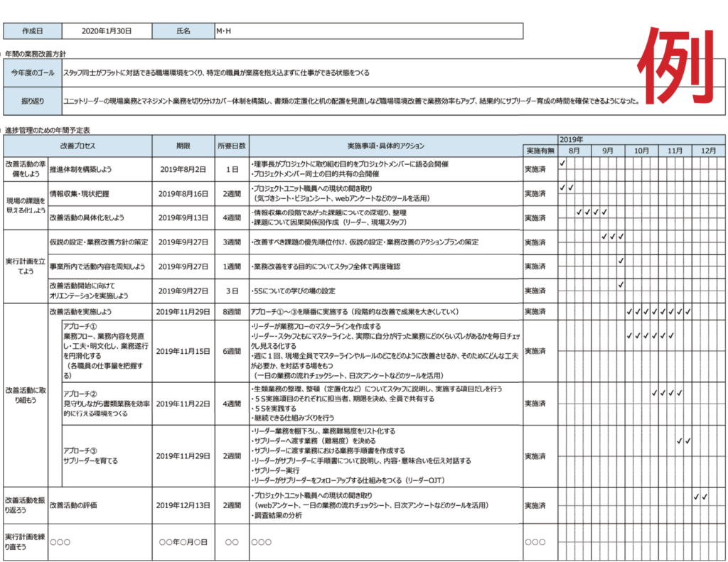Select the 改善活動の具体化をしよう process cell
The height and width of the screenshot is (562, 728).
(x=100, y=217)
